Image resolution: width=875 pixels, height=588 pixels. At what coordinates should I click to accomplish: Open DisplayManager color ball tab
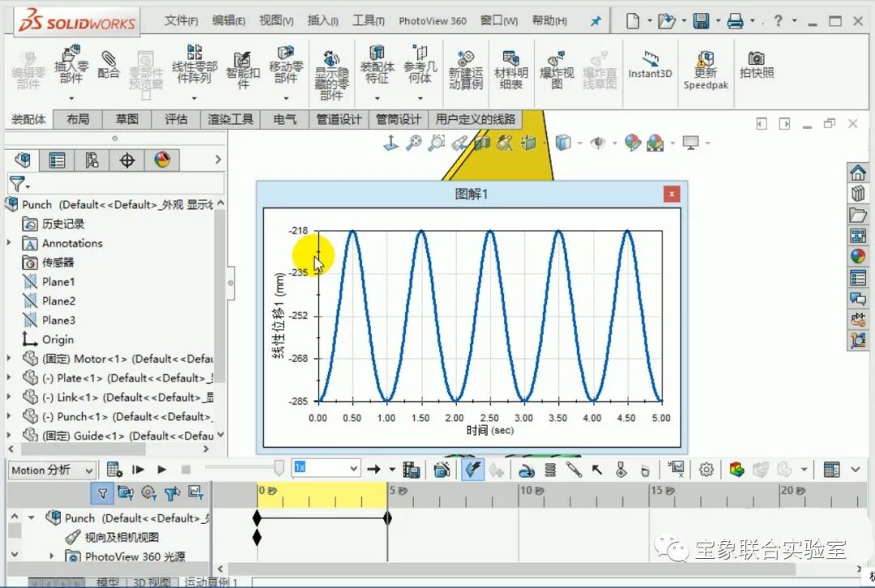(162, 160)
